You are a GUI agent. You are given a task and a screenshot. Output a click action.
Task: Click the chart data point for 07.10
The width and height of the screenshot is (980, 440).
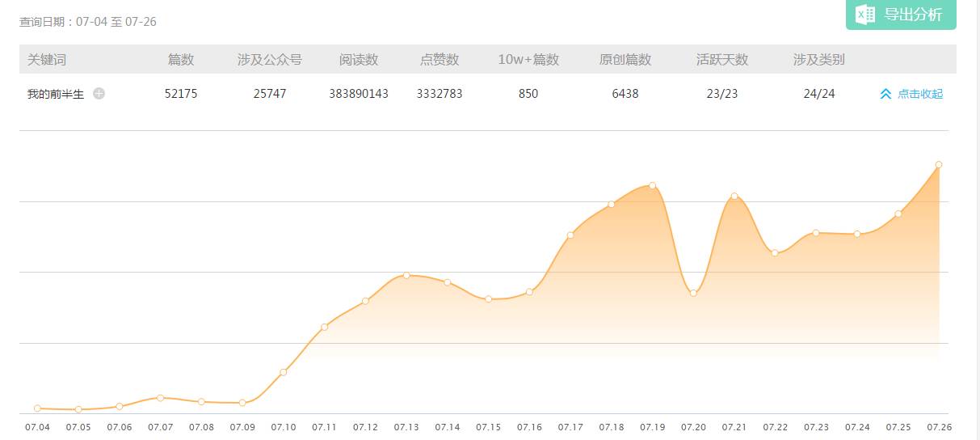point(284,372)
